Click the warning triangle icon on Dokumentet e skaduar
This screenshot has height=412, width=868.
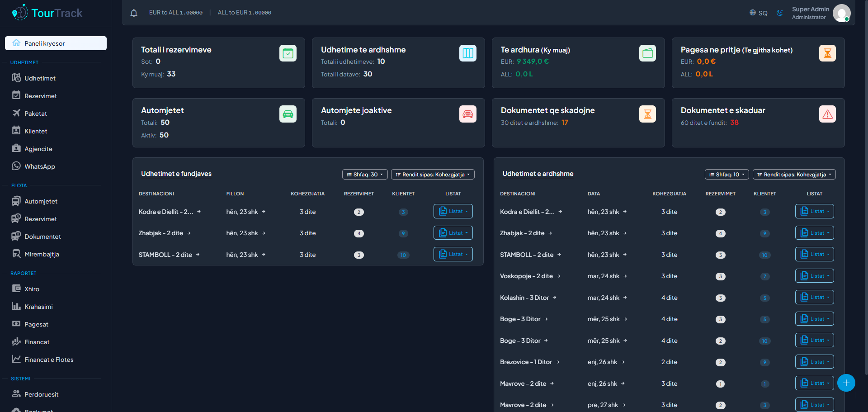(827, 114)
